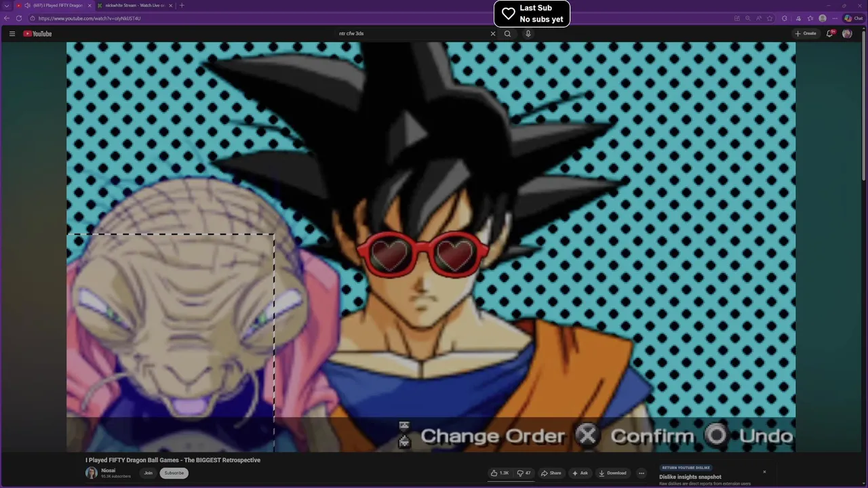Close the 'nickwhite Stream' tab
Image resolution: width=868 pixels, height=488 pixels.
pos(171,5)
